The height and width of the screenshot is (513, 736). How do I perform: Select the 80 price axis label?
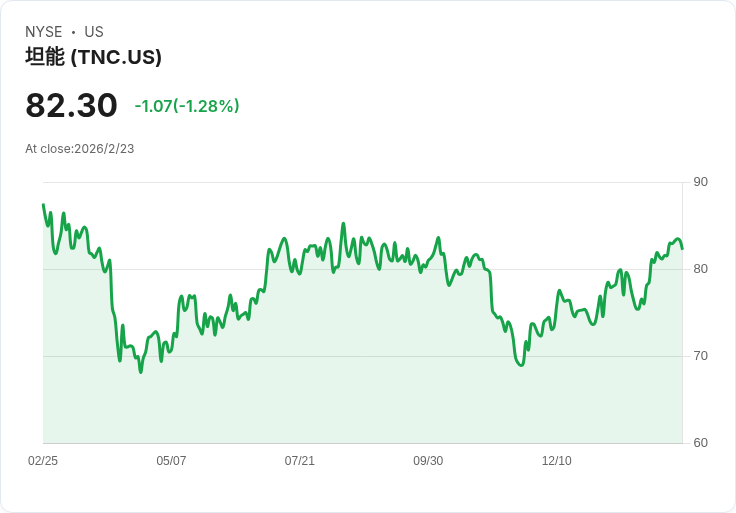tap(700, 269)
